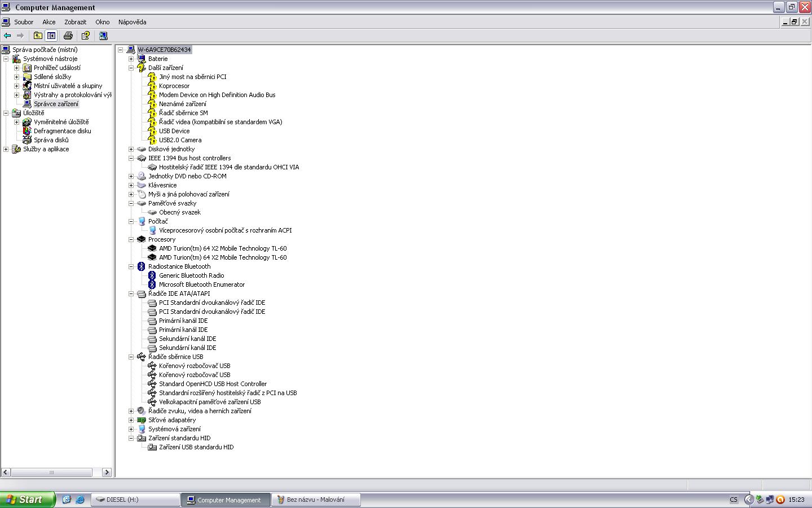Show hidden tray icons with the chevron

click(x=749, y=500)
